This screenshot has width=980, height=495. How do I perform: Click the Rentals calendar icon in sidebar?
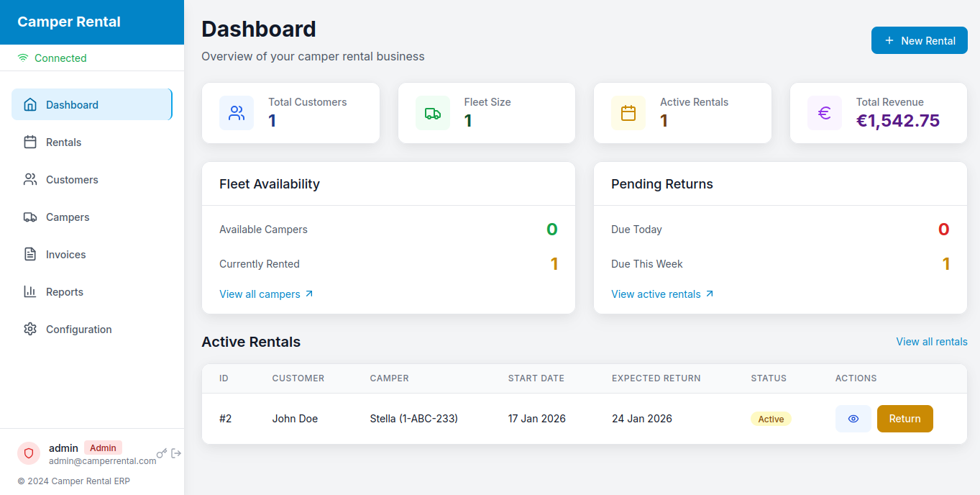click(30, 142)
